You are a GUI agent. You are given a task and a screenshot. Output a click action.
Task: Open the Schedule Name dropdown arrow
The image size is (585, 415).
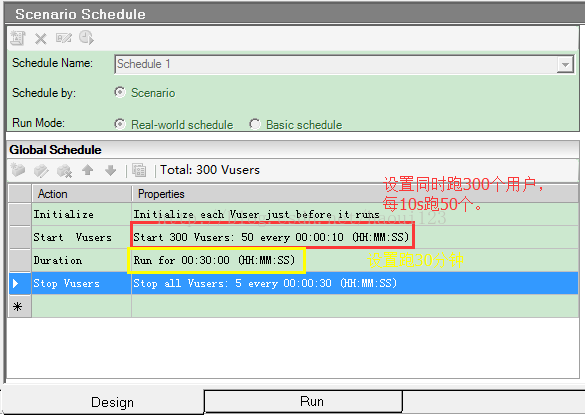[x=565, y=64]
